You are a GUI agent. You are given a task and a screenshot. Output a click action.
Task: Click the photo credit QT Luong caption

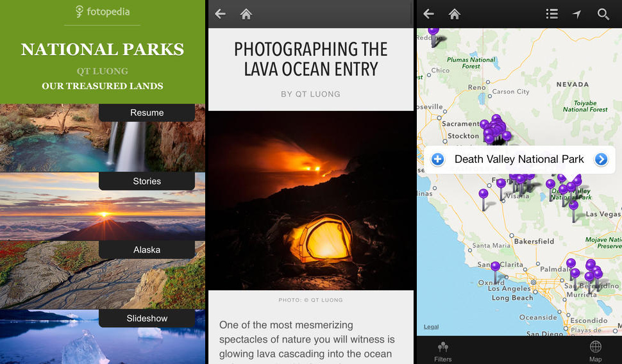310,300
